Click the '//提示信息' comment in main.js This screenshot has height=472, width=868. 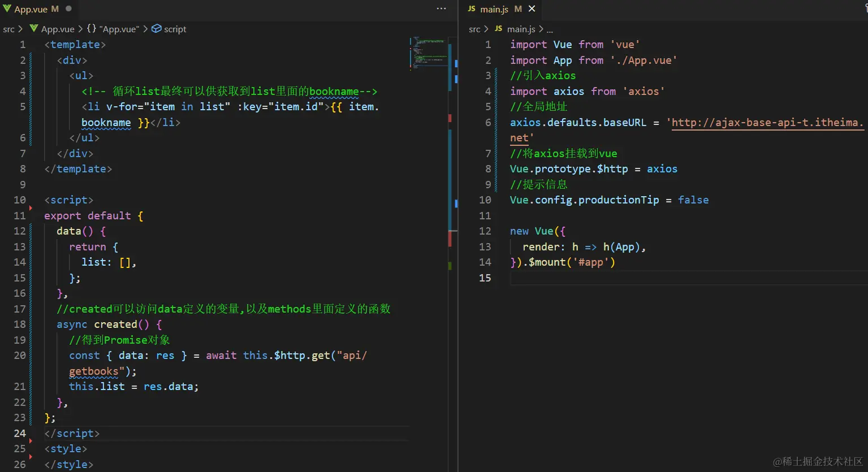(539, 184)
